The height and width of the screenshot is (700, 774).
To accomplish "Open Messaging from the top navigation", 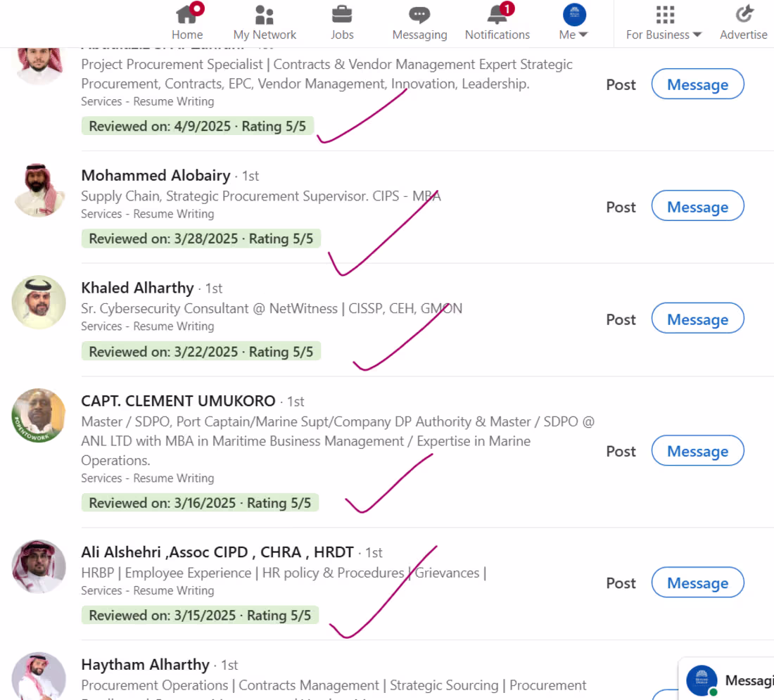I will [x=419, y=15].
